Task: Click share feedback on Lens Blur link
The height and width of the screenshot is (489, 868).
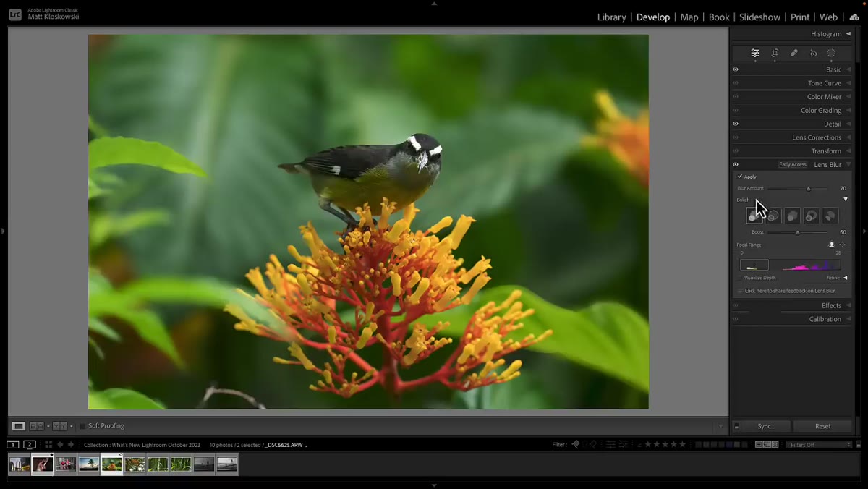Action: tap(790, 291)
